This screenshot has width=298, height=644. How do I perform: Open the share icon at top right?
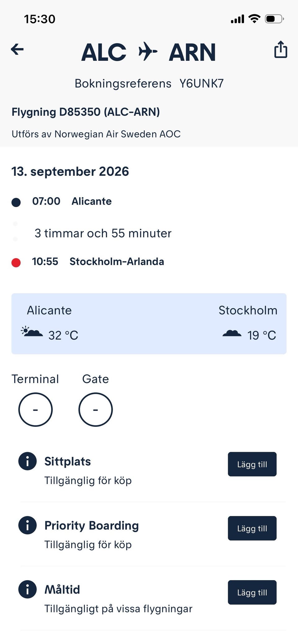click(281, 49)
